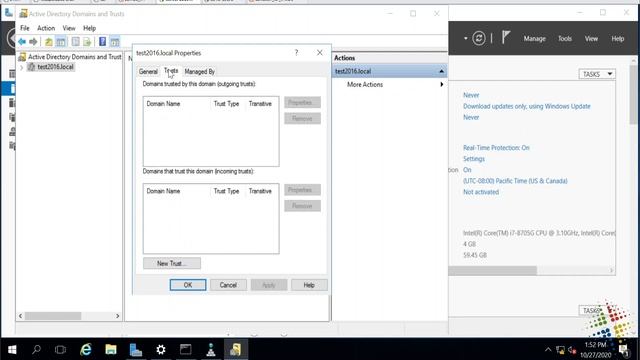Toggle the Show/Hide Console Tree toolbar icon
This screenshot has width=640, height=360.
pyautogui.click(x=60, y=42)
